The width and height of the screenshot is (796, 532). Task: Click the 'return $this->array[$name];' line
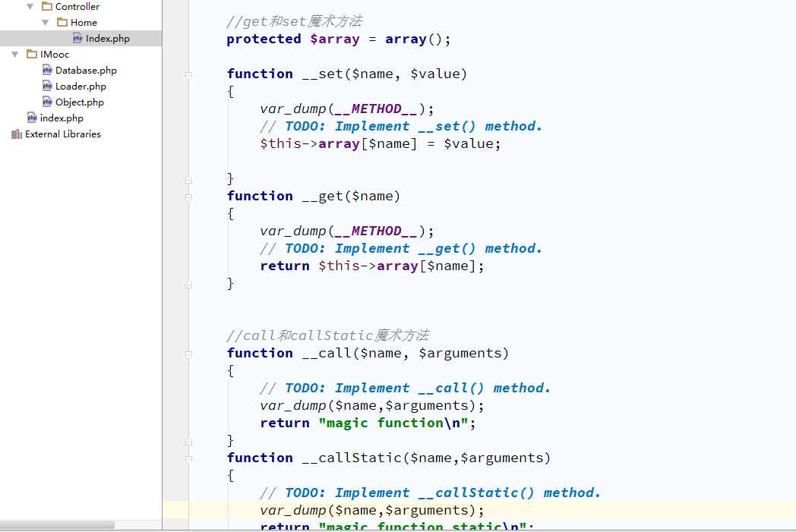point(372,266)
